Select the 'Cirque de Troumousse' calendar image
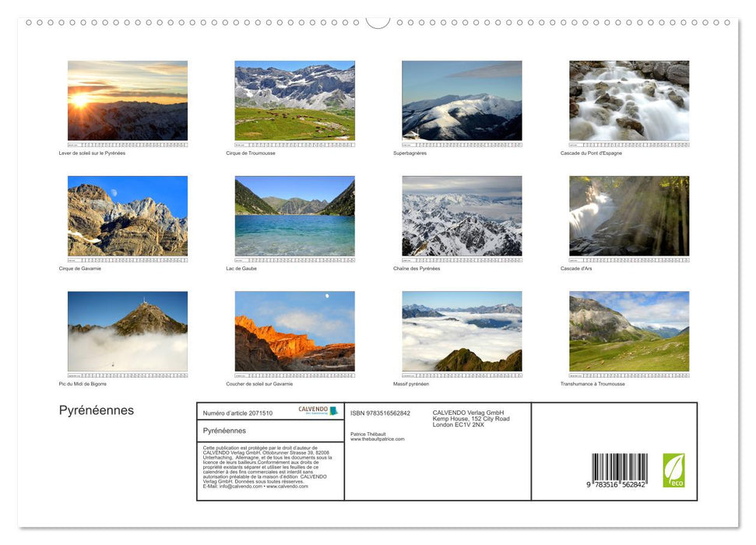The image size is (756, 545). coord(294,102)
